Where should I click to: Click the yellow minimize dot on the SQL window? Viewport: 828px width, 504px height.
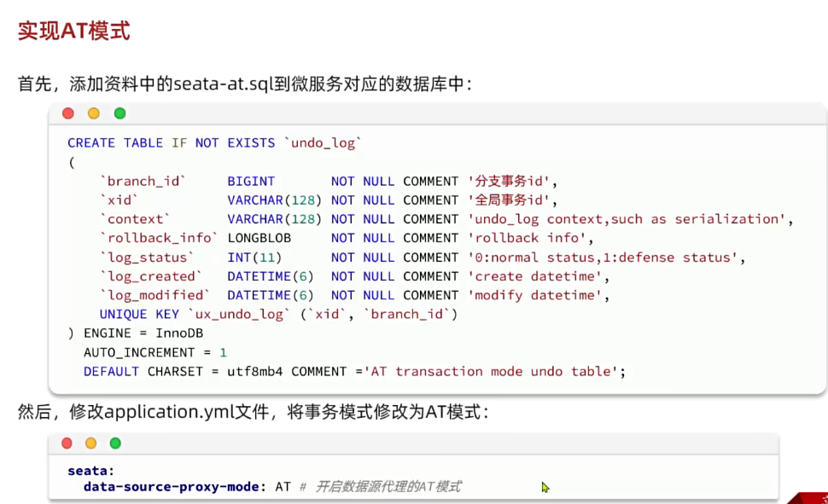94,113
